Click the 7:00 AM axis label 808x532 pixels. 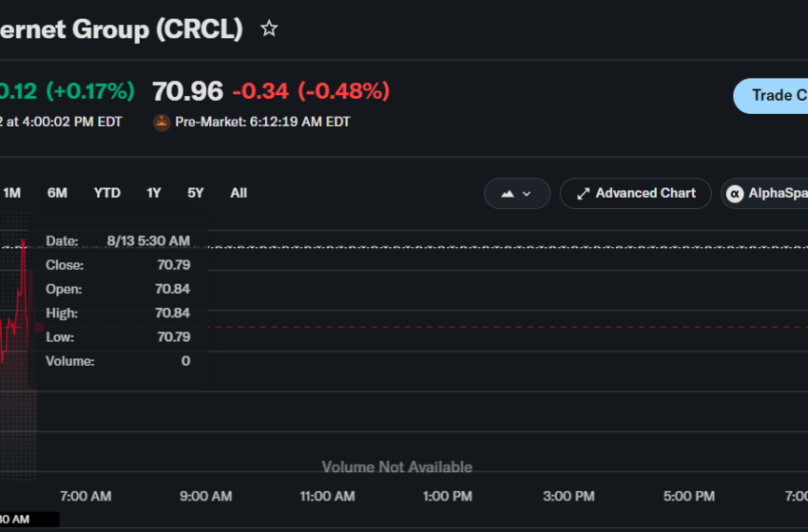(x=86, y=496)
